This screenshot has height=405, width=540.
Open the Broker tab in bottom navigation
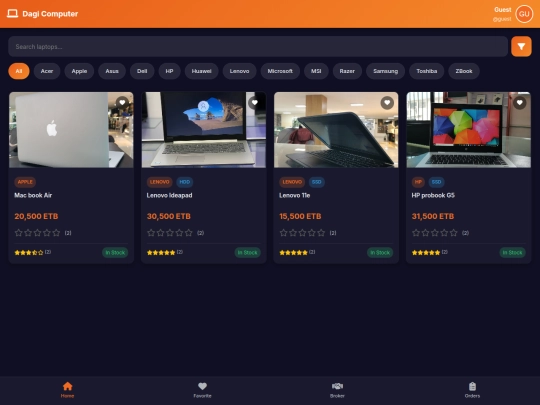pos(337,390)
